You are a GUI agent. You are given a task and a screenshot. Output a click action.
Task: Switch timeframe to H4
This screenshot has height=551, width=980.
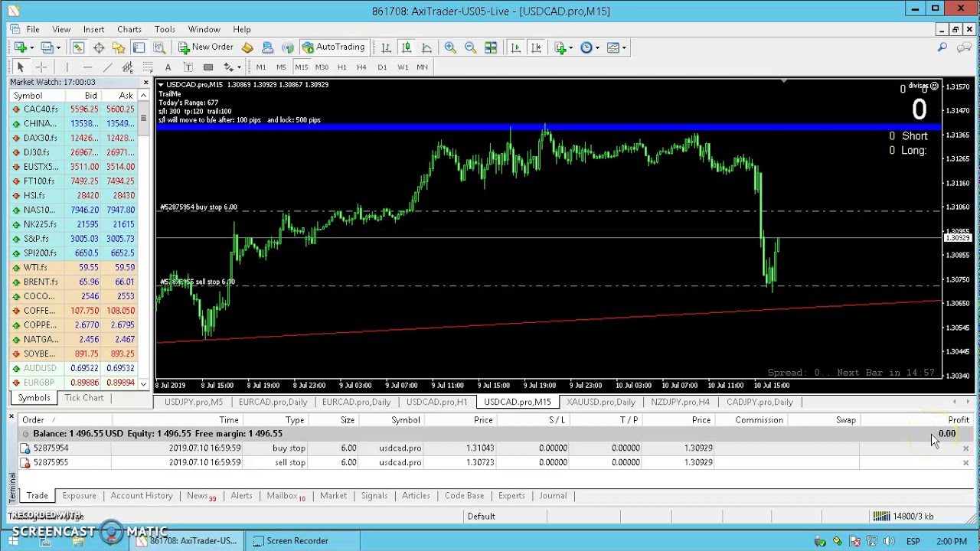(x=361, y=67)
